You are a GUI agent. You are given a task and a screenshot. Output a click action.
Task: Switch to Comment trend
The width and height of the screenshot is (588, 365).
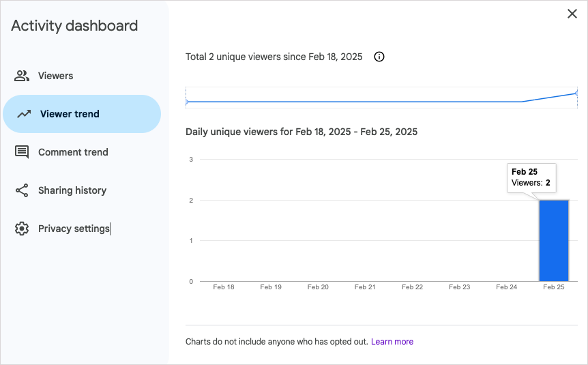(82, 152)
